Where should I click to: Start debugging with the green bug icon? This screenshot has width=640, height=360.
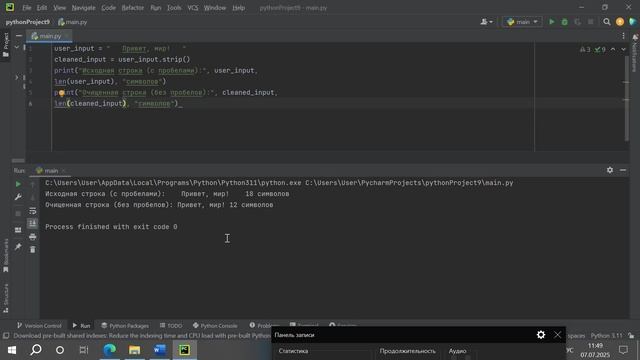pyautogui.click(x=564, y=22)
